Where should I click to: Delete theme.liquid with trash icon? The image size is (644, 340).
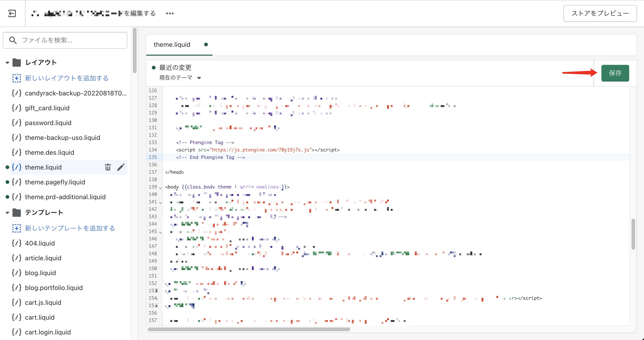[108, 167]
